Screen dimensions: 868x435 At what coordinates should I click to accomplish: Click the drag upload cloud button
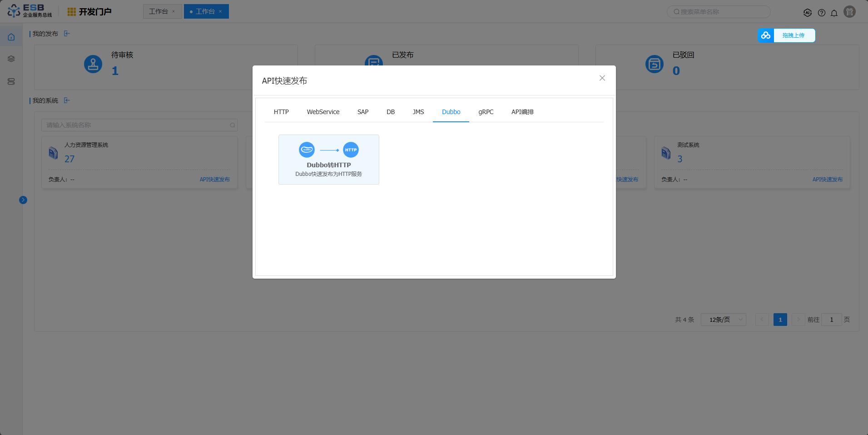786,35
